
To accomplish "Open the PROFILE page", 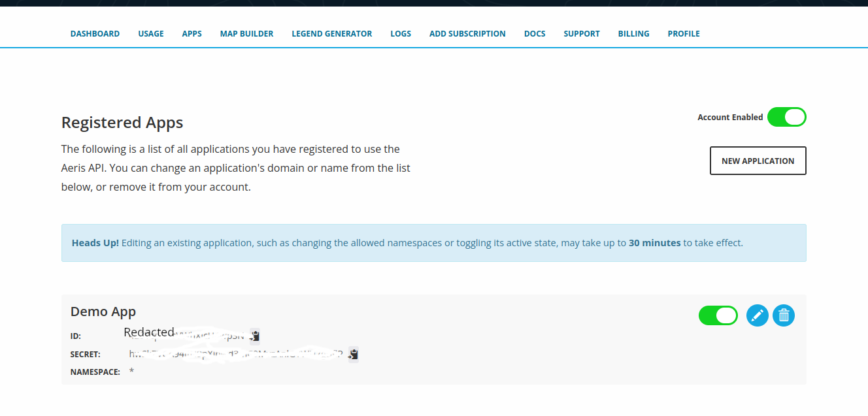I will click(x=684, y=34).
